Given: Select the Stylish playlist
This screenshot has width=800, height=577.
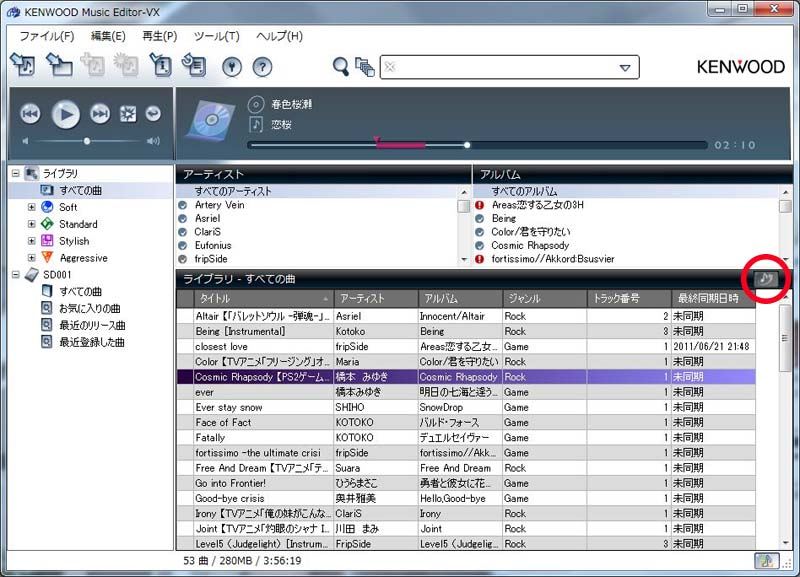Looking at the screenshot, I should click(x=74, y=241).
